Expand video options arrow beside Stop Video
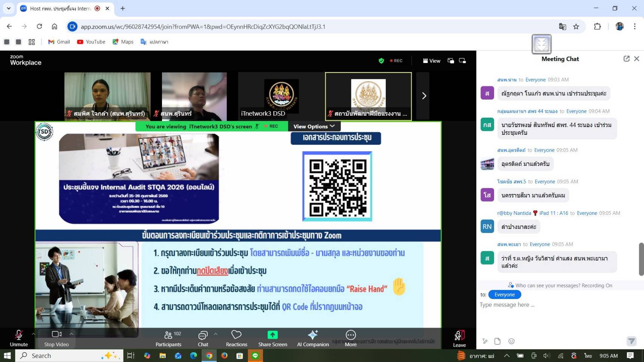Viewport: 644px width, 362px height. click(x=71, y=334)
